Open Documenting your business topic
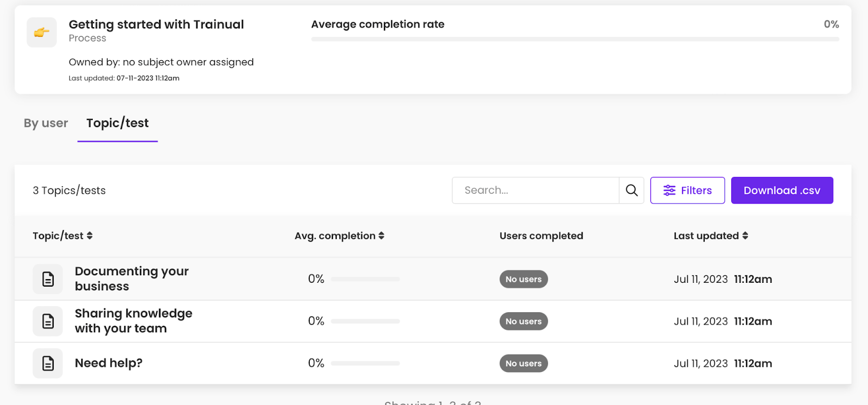The width and height of the screenshot is (868, 405). (x=132, y=279)
